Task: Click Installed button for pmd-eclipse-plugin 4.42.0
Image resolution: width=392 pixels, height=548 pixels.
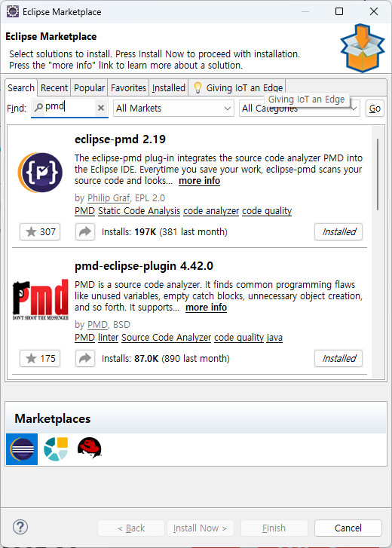Action: (x=338, y=358)
